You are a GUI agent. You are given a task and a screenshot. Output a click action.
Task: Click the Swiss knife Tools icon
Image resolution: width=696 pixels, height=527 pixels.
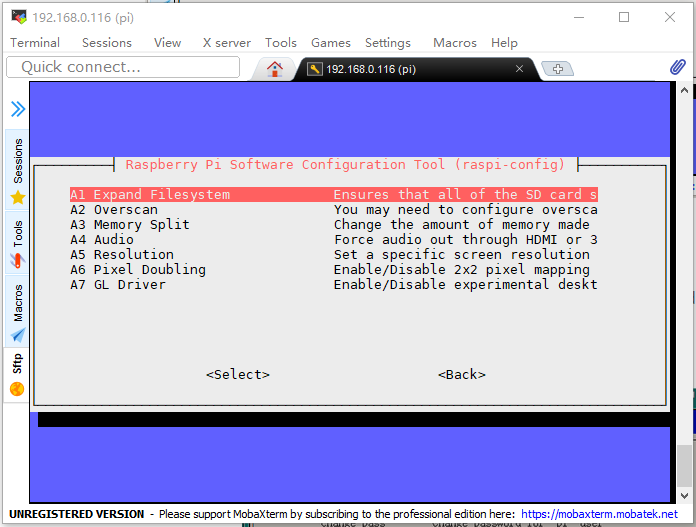pyautogui.click(x=18, y=261)
